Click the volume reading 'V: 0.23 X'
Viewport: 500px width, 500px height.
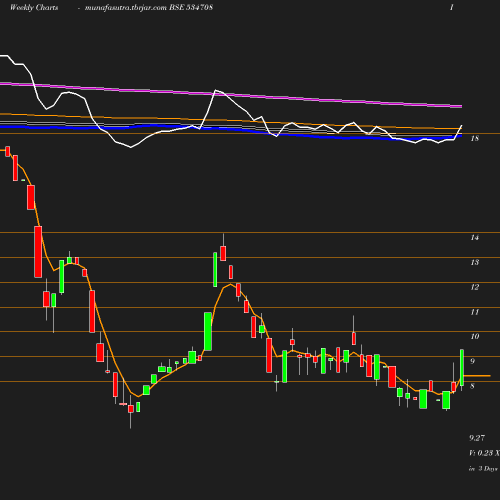(x=484, y=453)
